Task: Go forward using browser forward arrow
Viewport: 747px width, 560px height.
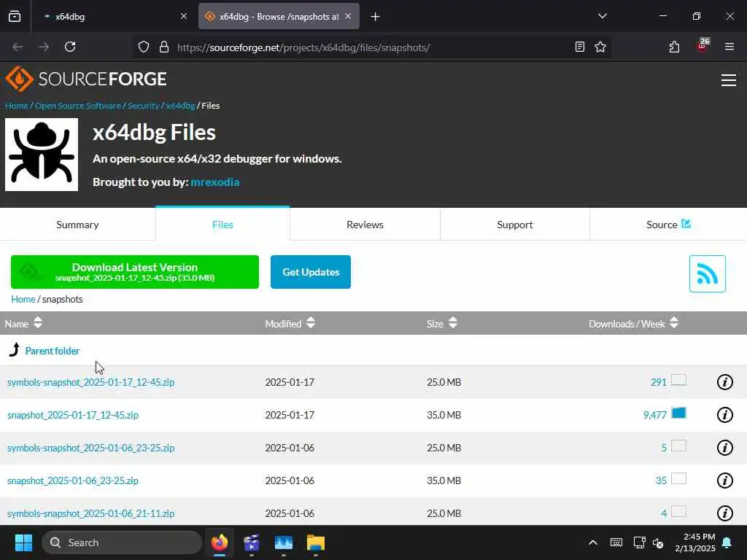Action: [44, 47]
